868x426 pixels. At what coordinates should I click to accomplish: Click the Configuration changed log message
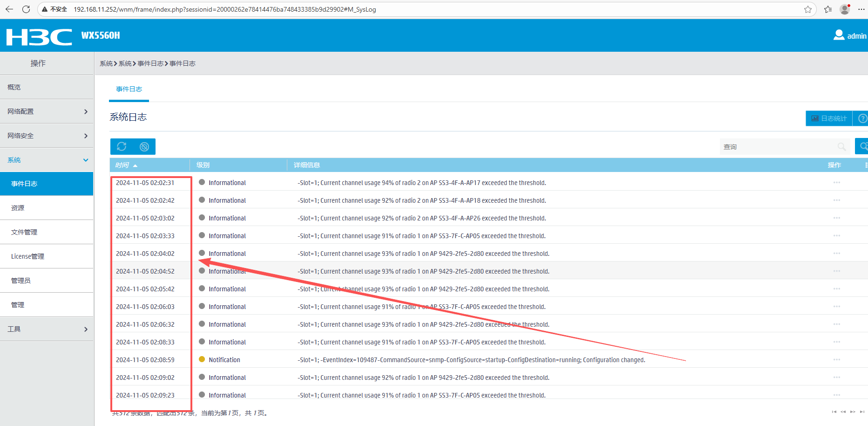[x=471, y=360]
